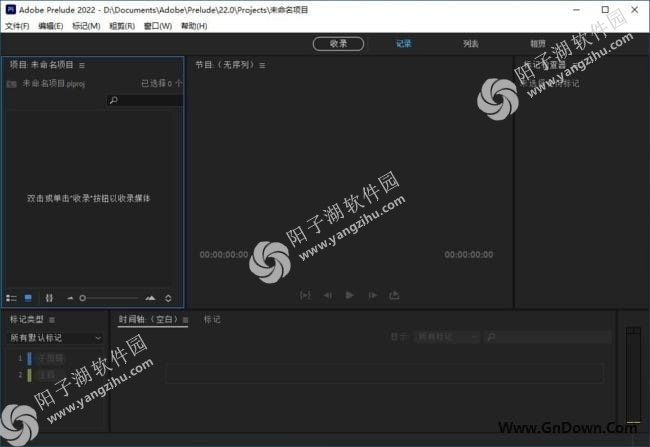Click the project panel search field

[x=144, y=100]
